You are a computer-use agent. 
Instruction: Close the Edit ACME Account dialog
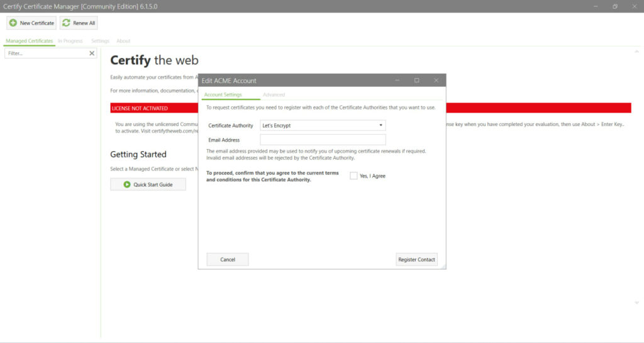coord(436,81)
